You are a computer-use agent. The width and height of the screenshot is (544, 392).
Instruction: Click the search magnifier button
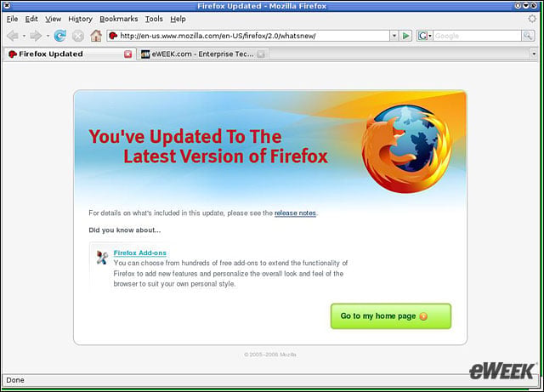click(528, 36)
